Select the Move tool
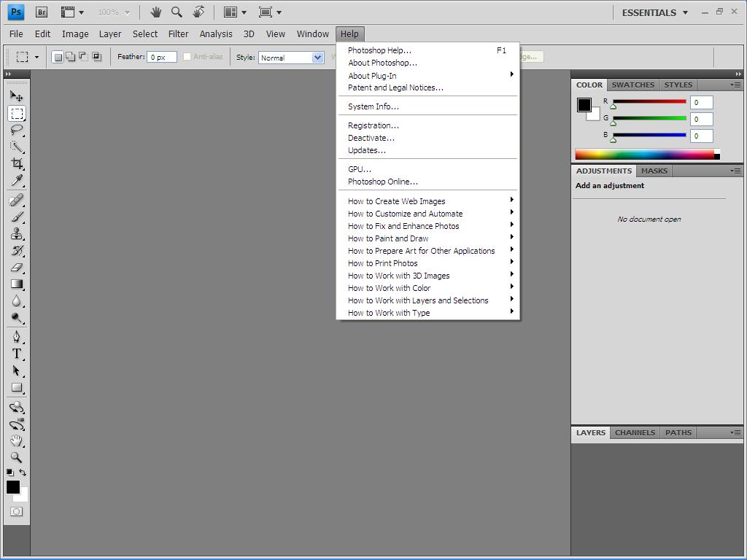This screenshot has height=560, width=747. coord(16,96)
